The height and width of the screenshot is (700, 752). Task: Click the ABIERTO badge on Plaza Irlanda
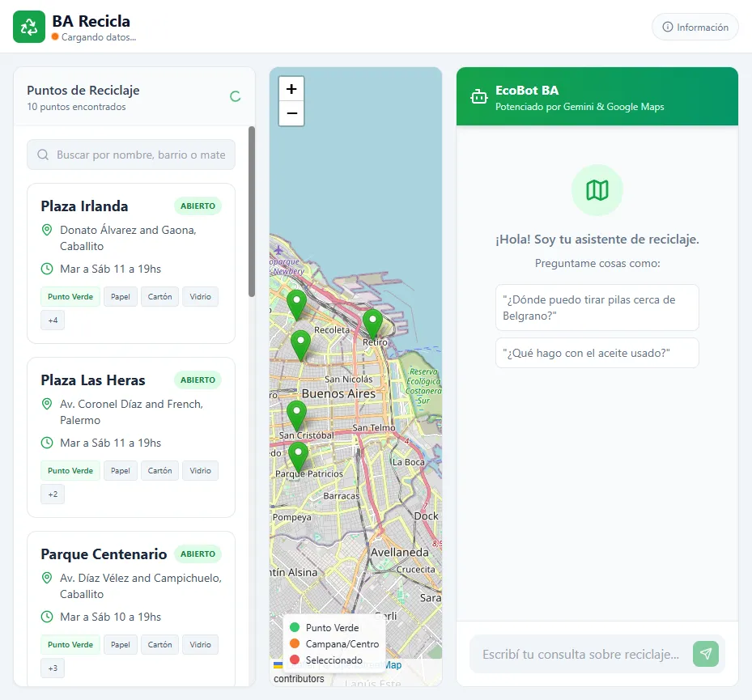point(198,206)
